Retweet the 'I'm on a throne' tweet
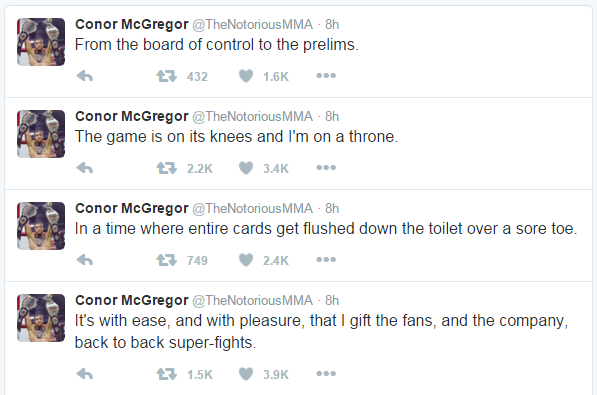The image size is (597, 395). [166, 168]
